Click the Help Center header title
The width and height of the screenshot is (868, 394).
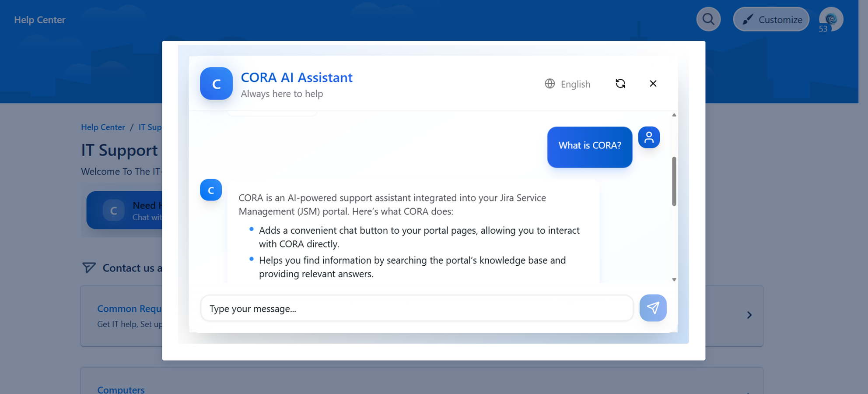tap(39, 20)
